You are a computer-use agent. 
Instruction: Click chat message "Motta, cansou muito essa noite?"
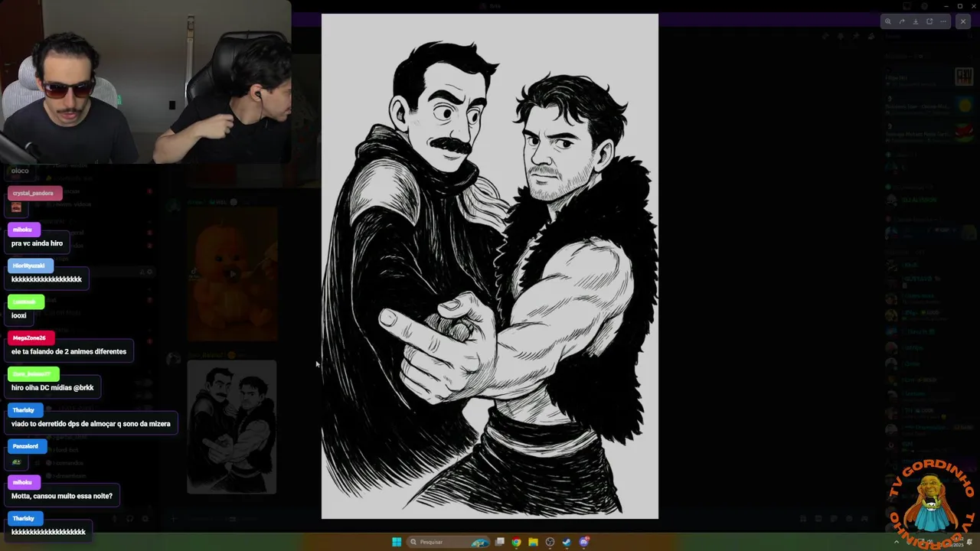62,496
